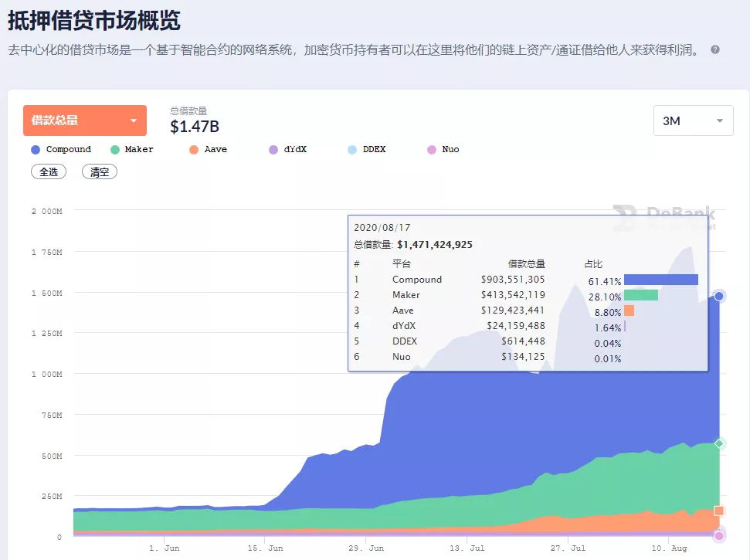Click the help question mark icon
This screenshot has width=750, height=560.
click(715, 49)
